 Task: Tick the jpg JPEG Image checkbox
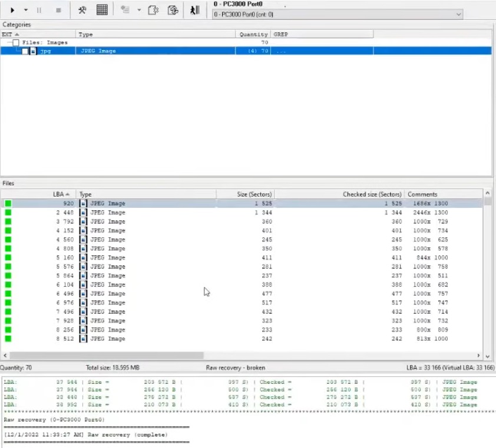coord(25,51)
